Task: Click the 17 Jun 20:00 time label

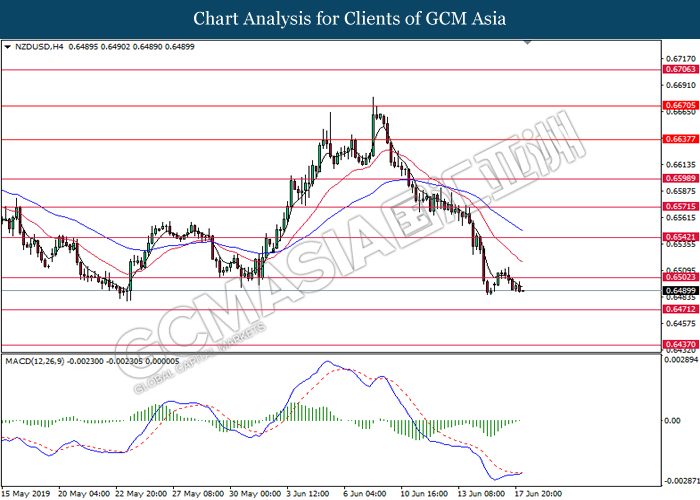Action: pos(538,494)
